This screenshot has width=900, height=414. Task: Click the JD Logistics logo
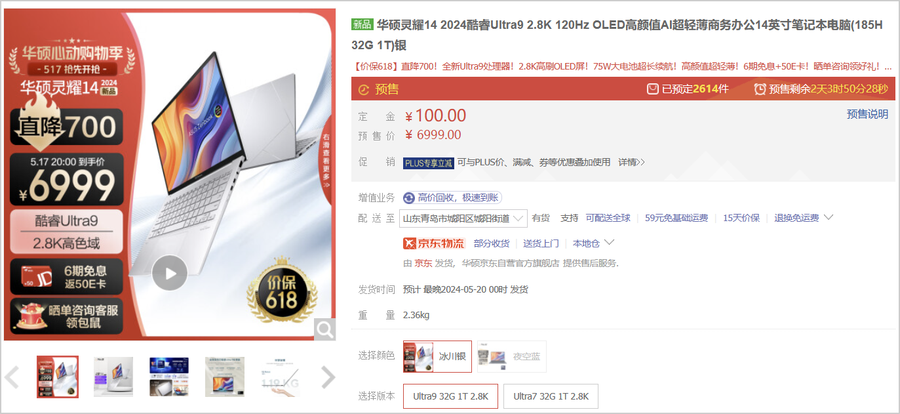click(x=434, y=243)
